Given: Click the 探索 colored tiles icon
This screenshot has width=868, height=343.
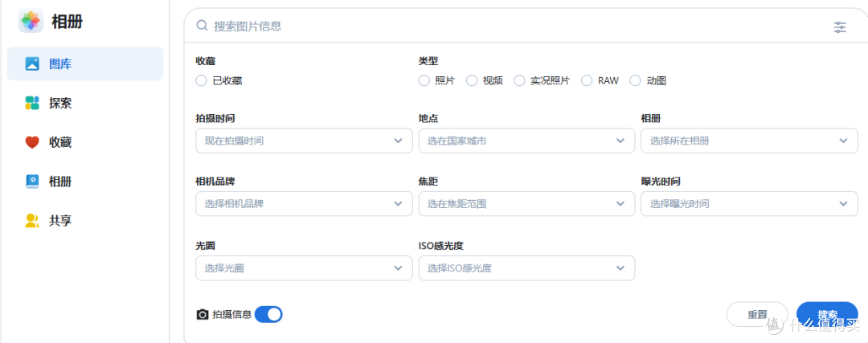Looking at the screenshot, I should click(32, 103).
